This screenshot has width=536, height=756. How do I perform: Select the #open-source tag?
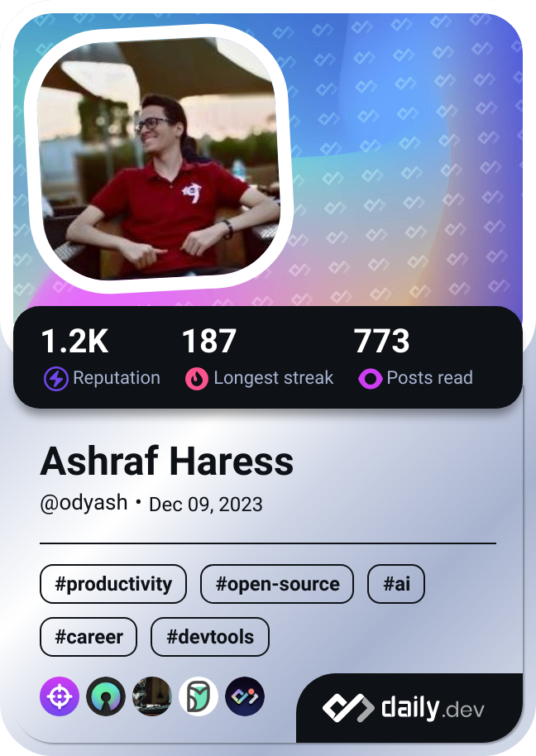pos(277,584)
